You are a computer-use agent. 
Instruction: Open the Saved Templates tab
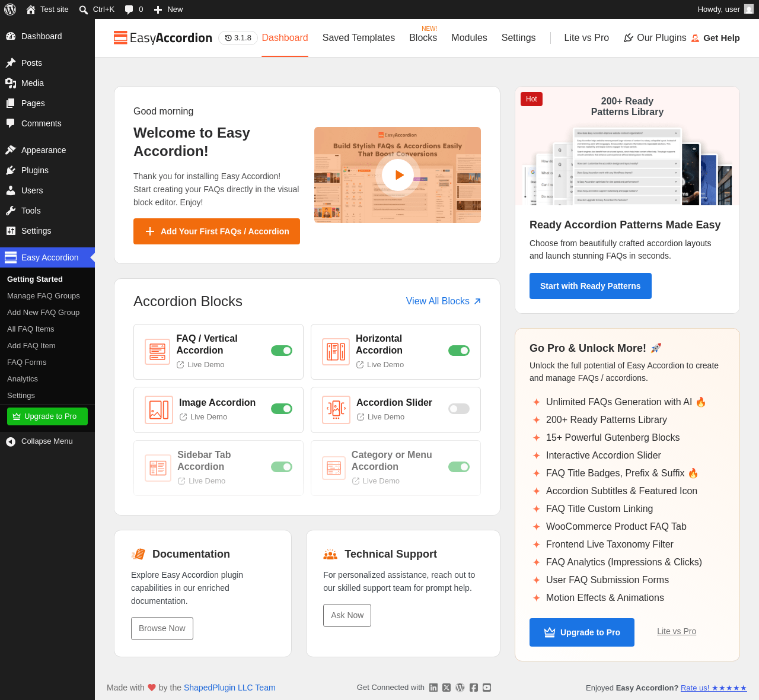pyautogui.click(x=359, y=38)
